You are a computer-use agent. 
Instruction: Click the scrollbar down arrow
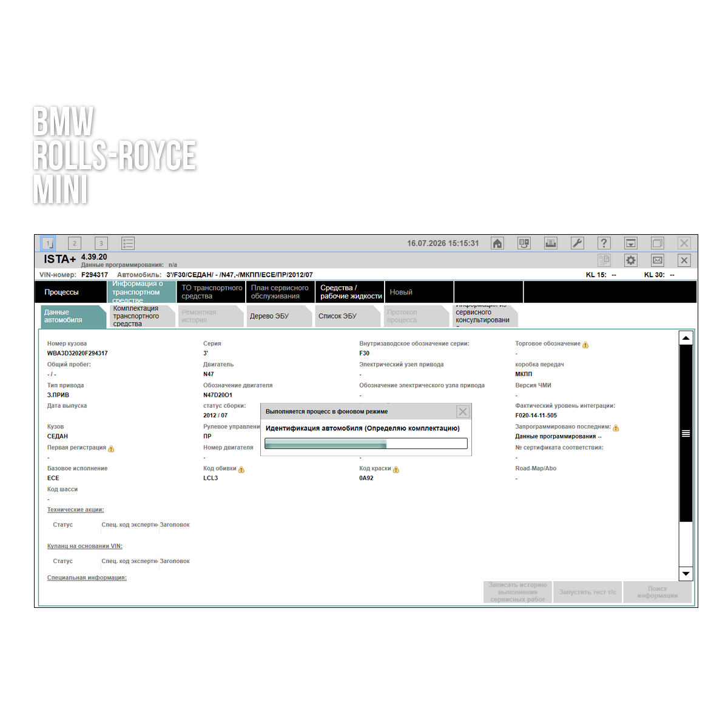tap(686, 573)
